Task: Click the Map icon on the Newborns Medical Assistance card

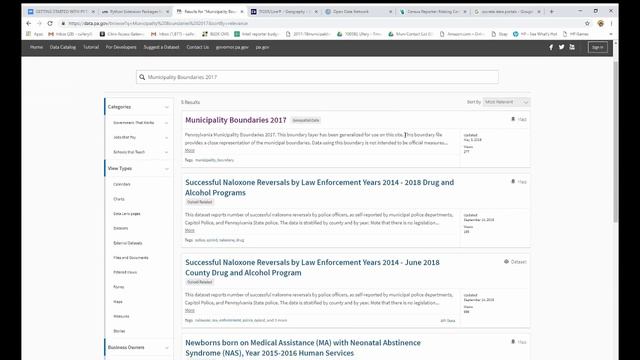Action: 513,342
